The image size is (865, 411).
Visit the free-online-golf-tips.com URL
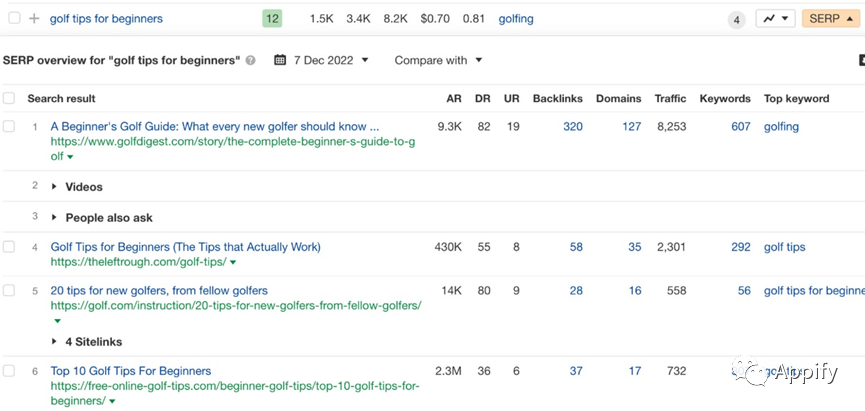(x=235, y=393)
